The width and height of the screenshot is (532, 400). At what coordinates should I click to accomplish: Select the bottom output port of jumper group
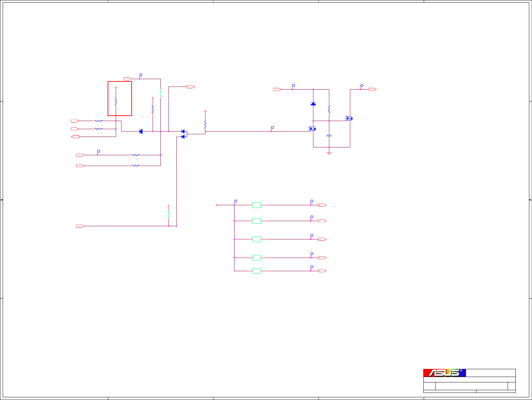(x=323, y=271)
